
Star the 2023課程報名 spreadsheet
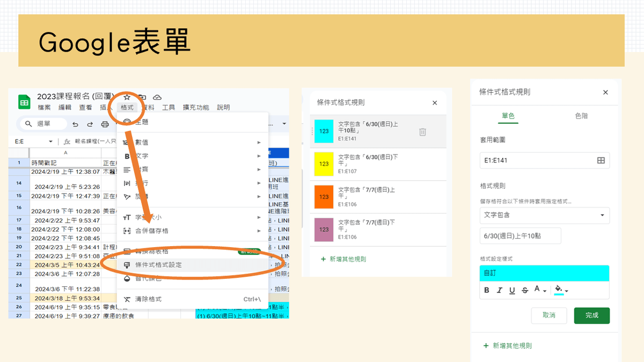[x=127, y=97]
